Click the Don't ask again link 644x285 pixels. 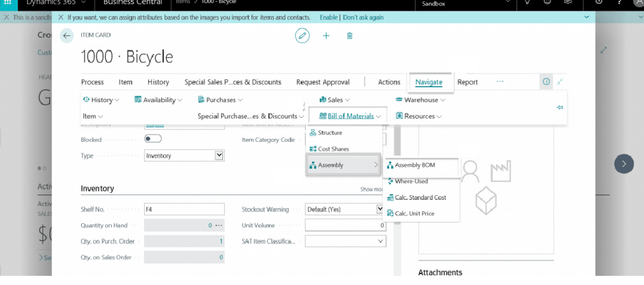click(364, 18)
